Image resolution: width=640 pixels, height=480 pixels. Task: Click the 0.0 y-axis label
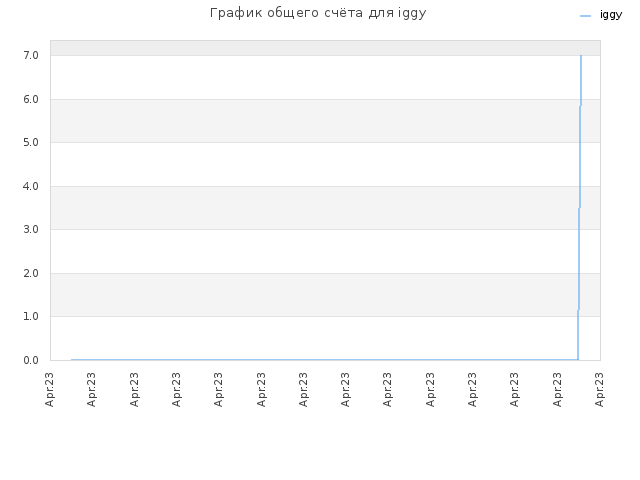31,360
